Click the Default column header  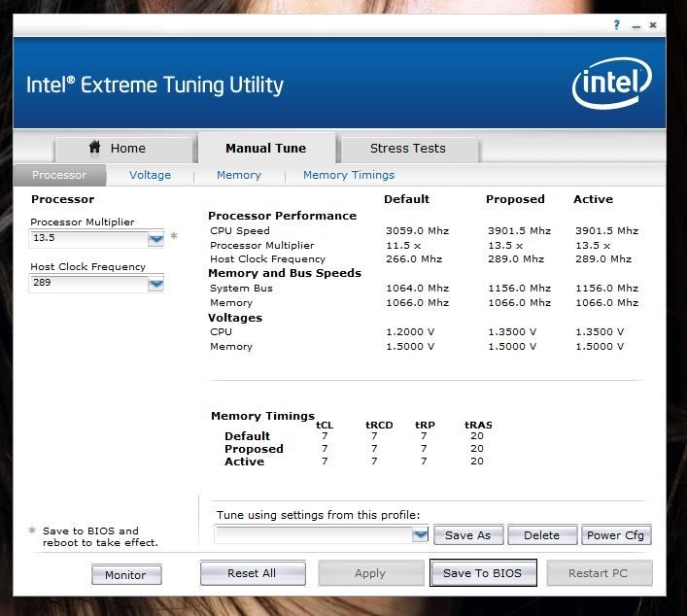coord(406,199)
